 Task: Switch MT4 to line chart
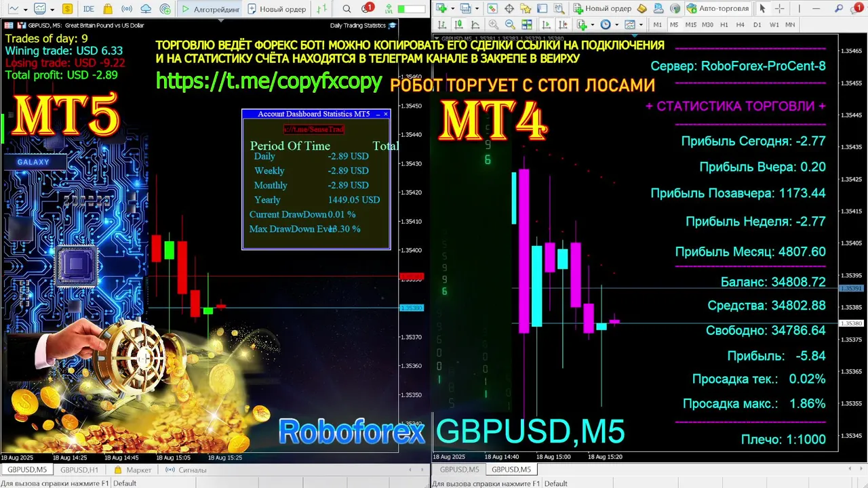tap(475, 24)
